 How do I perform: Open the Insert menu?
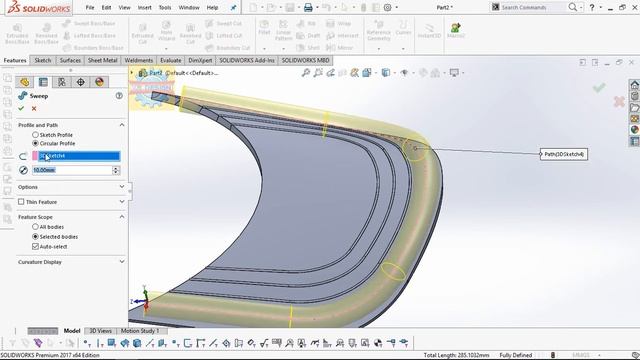point(144,7)
